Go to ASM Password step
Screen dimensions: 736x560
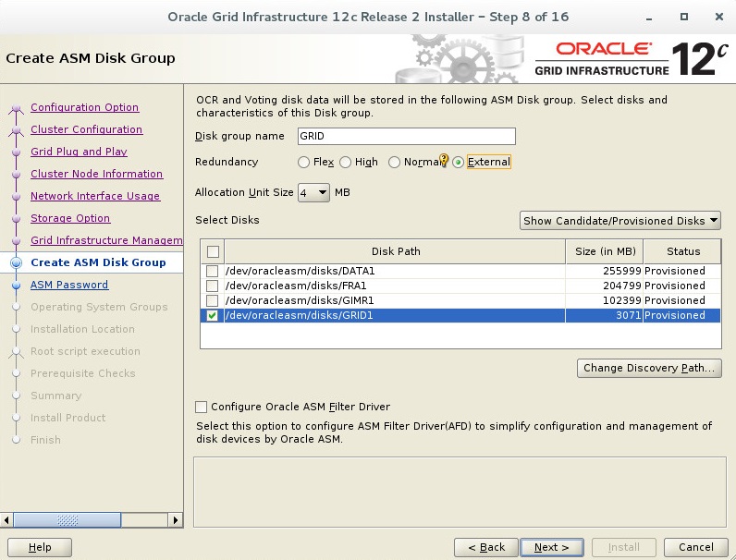tap(69, 286)
